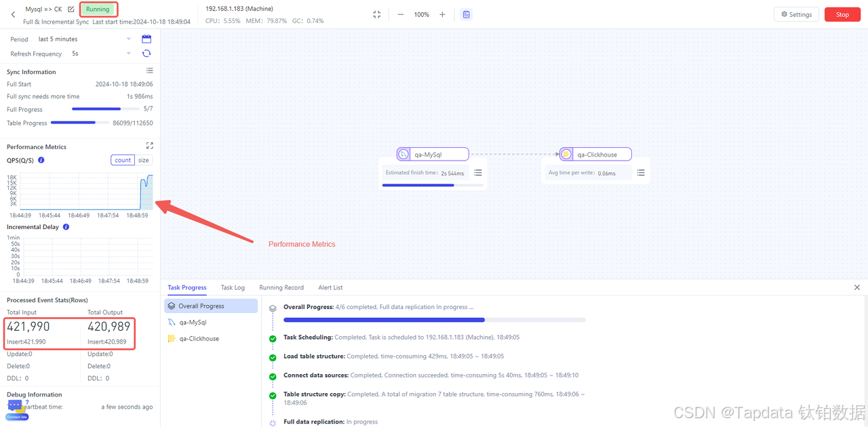Click the Settings button
This screenshot has height=427, width=868.
pyautogui.click(x=796, y=14)
